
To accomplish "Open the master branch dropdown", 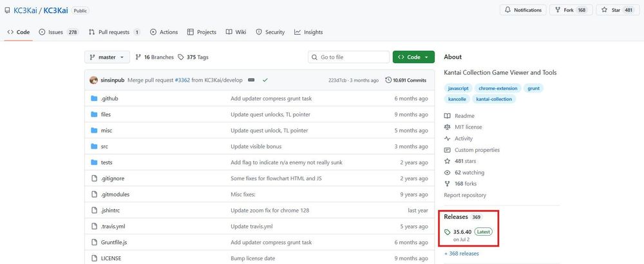I will click(x=107, y=57).
